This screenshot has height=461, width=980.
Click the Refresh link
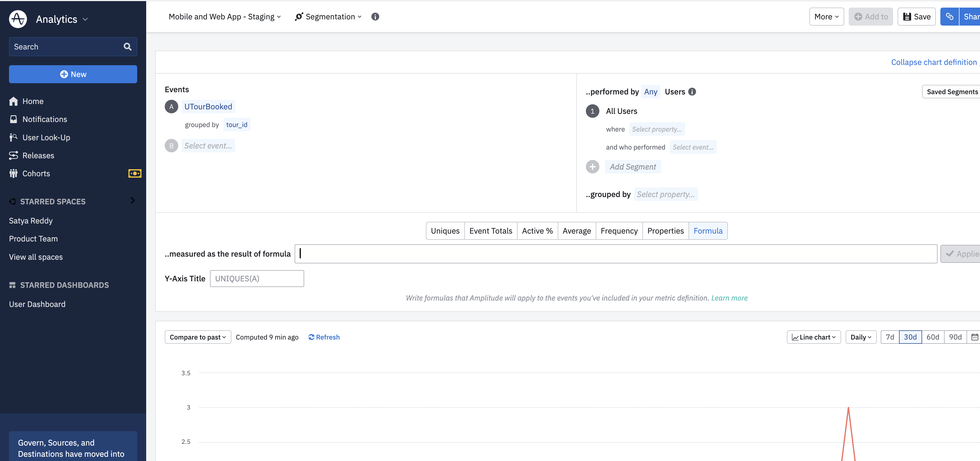324,337
